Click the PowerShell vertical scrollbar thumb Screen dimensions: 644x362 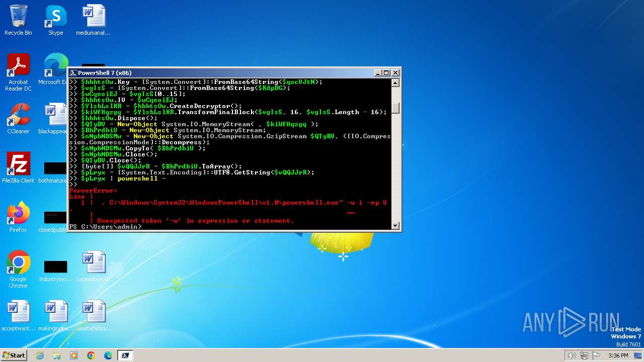tap(395, 108)
